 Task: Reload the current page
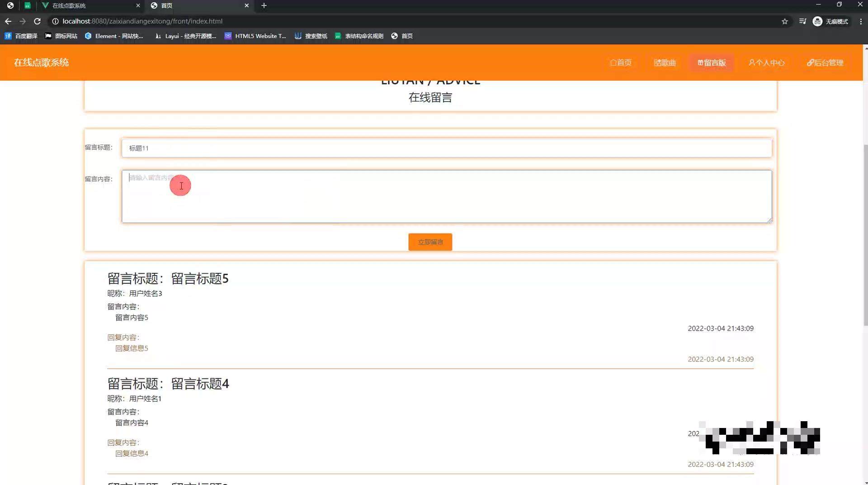tap(38, 21)
